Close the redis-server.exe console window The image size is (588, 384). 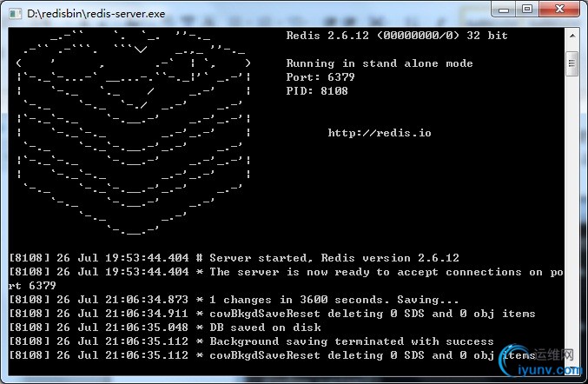tap(559, 9)
